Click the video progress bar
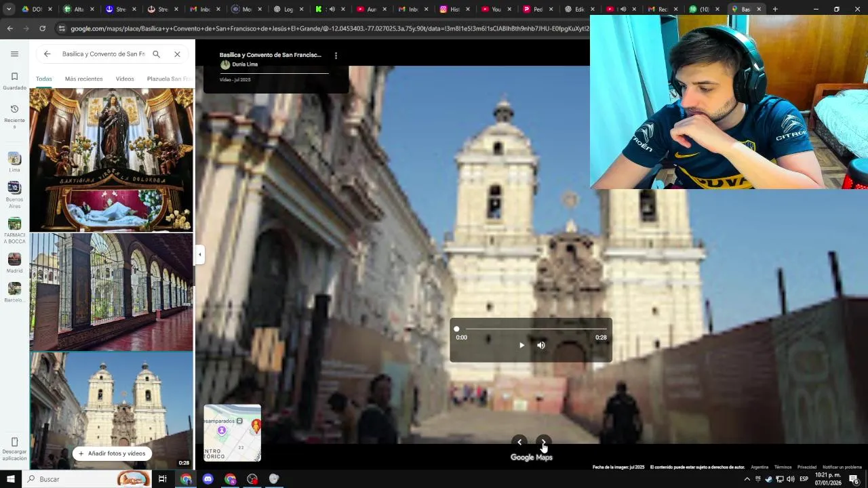Viewport: 868px width, 488px height. pyautogui.click(x=531, y=329)
